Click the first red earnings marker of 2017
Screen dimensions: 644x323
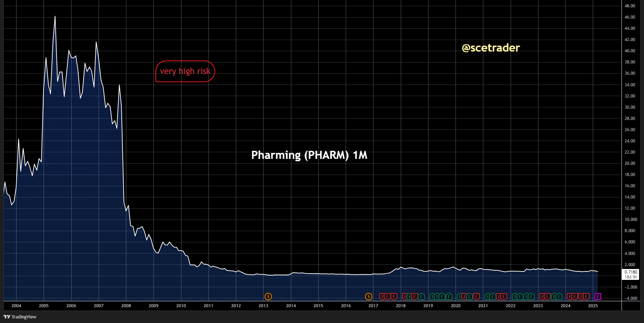(383, 297)
